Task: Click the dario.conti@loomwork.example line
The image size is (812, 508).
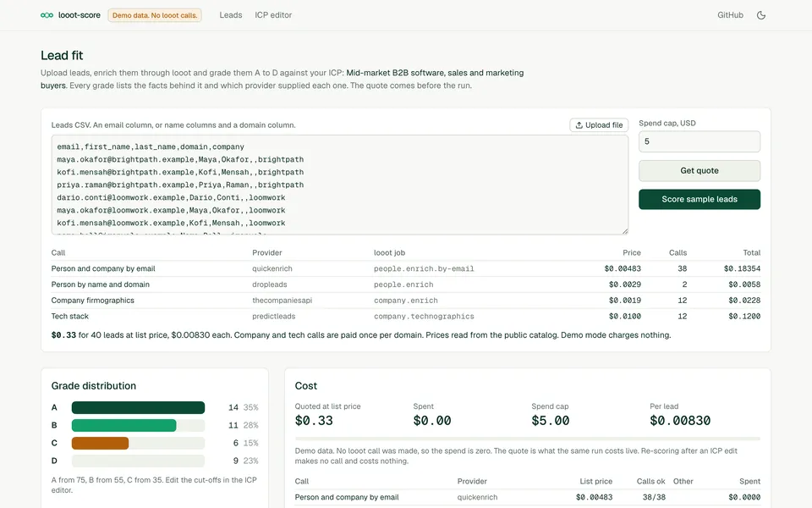Action: (x=171, y=197)
